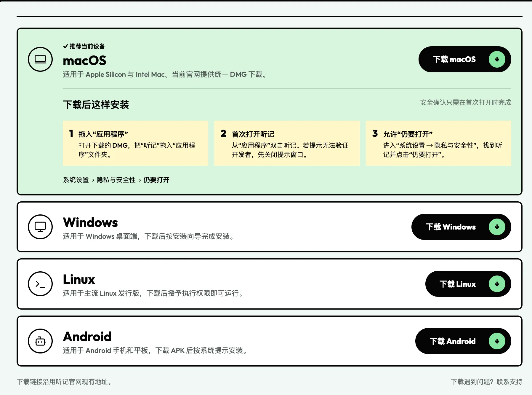The height and width of the screenshot is (395, 532).
Task: Click step 1 text about opening the DMG
Action: coord(137,150)
